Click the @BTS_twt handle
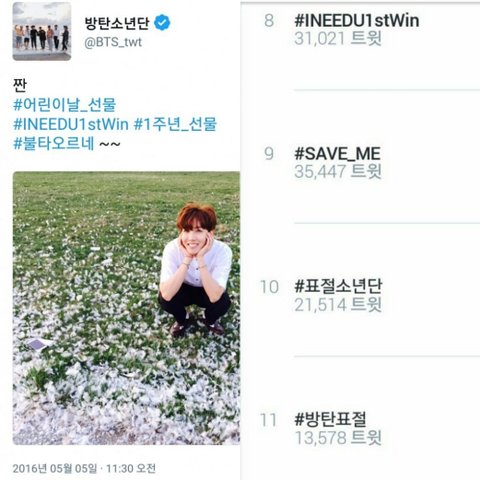 coord(113,42)
